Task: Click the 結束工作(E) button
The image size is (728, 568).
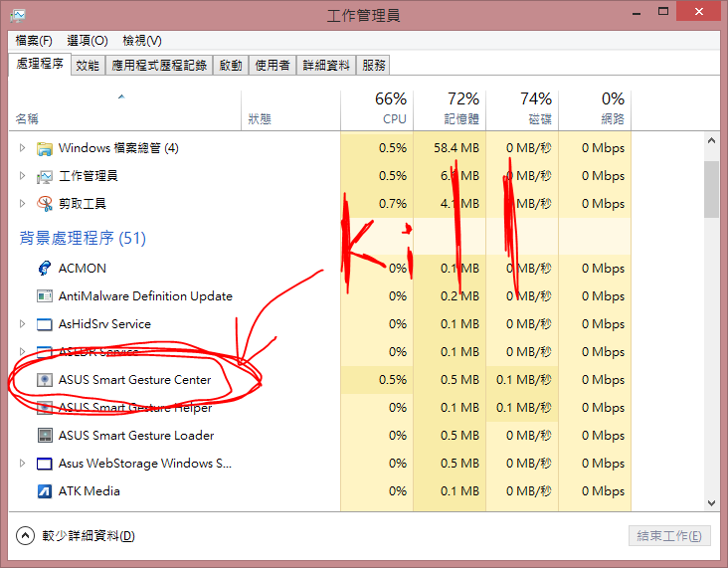Action: pyautogui.click(x=669, y=536)
